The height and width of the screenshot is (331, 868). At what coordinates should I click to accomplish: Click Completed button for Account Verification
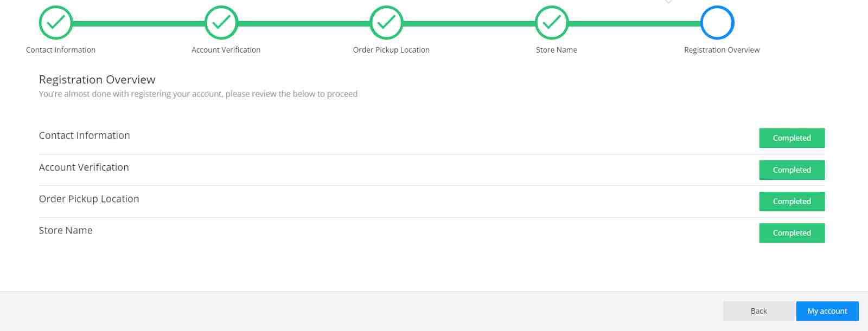792,170
